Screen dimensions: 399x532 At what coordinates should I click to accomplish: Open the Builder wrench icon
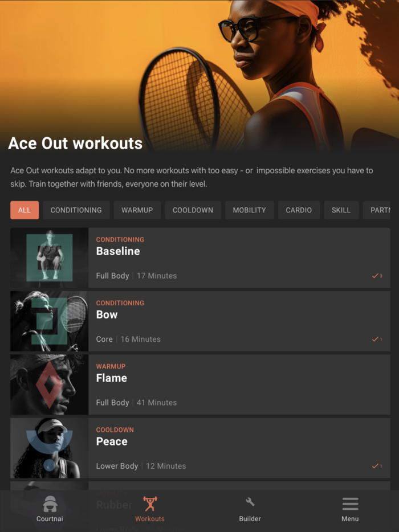pyautogui.click(x=250, y=502)
